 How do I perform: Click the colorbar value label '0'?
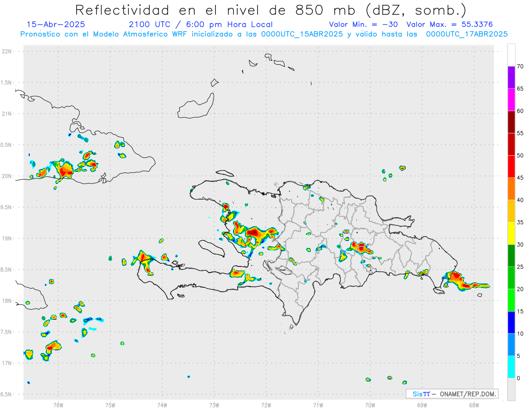point(518,378)
